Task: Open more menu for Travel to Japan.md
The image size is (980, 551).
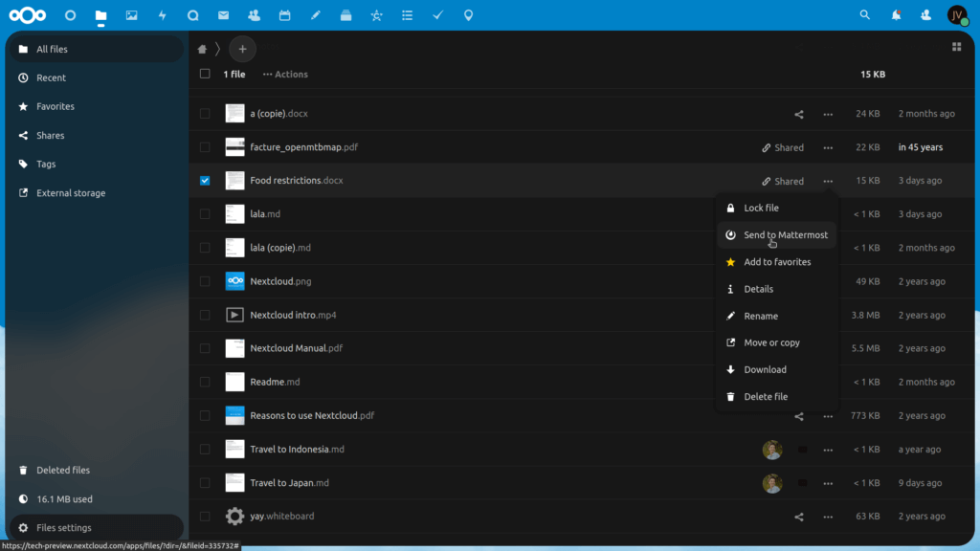Action: (x=828, y=483)
